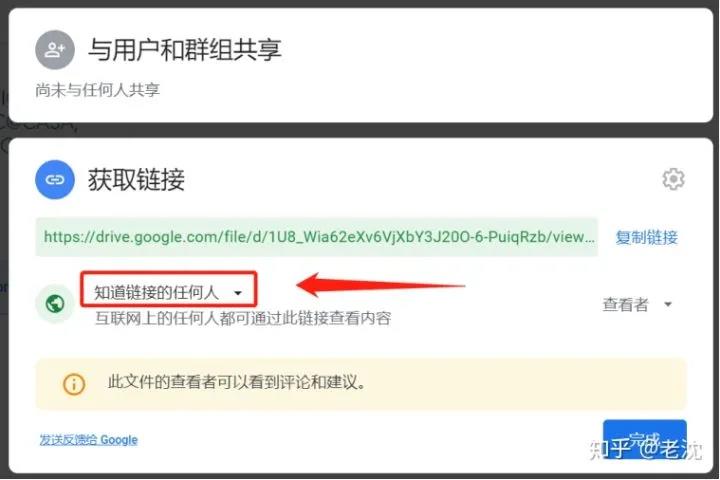Image resolution: width=720 pixels, height=480 pixels.
Task: Copy link with 复制链接 button
Action: click(x=647, y=237)
